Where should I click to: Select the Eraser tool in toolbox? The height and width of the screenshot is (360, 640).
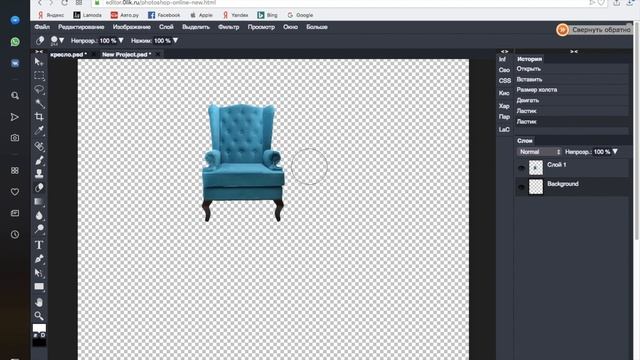coord(39,188)
